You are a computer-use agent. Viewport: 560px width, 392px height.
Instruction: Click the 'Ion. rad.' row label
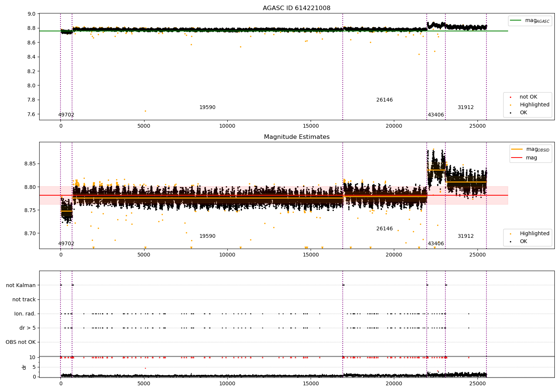[x=25, y=314]
